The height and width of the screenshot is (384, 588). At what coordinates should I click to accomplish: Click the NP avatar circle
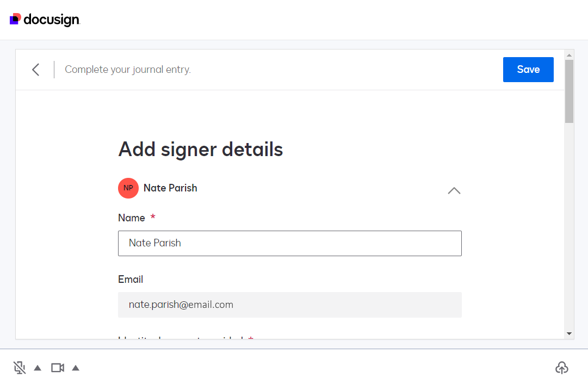click(x=128, y=188)
